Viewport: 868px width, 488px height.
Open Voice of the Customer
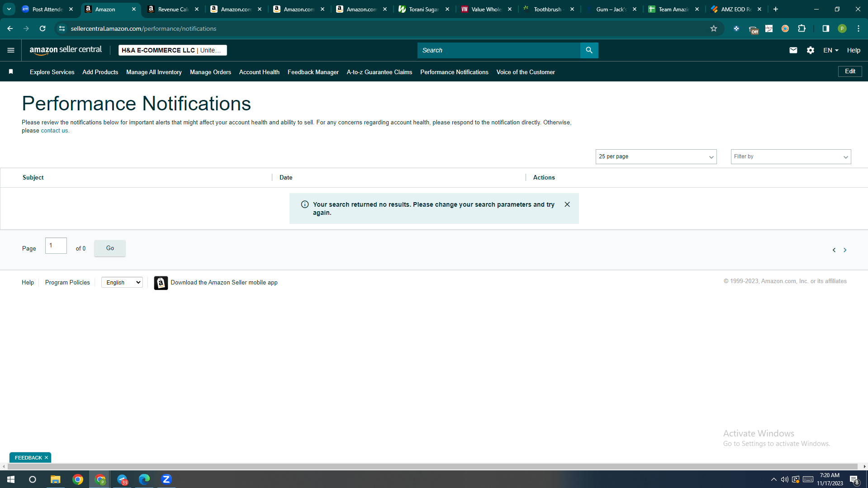[526, 72]
